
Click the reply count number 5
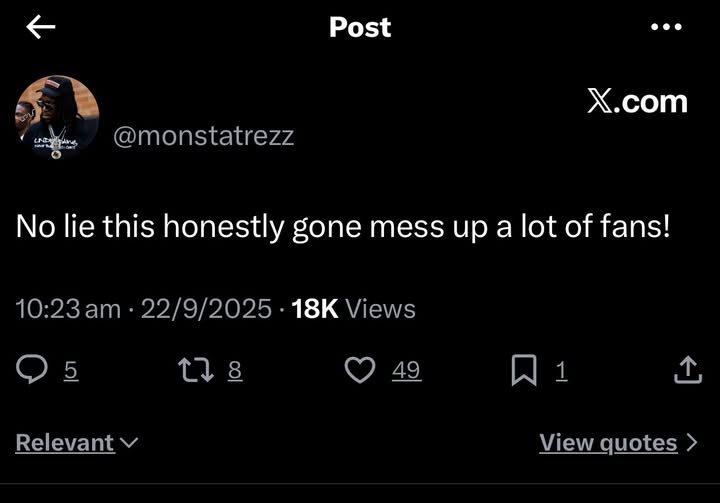point(70,371)
